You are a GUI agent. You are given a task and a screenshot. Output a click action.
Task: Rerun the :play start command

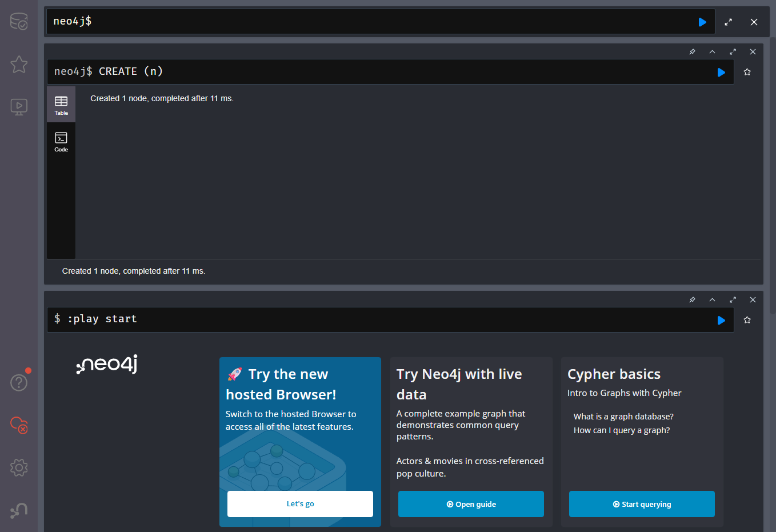point(721,320)
